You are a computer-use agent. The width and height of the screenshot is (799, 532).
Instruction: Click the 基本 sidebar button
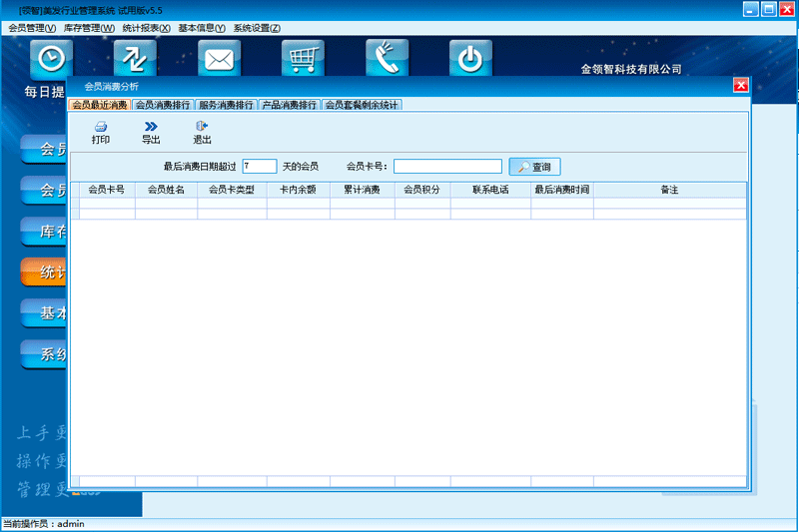click(x=44, y=312)
